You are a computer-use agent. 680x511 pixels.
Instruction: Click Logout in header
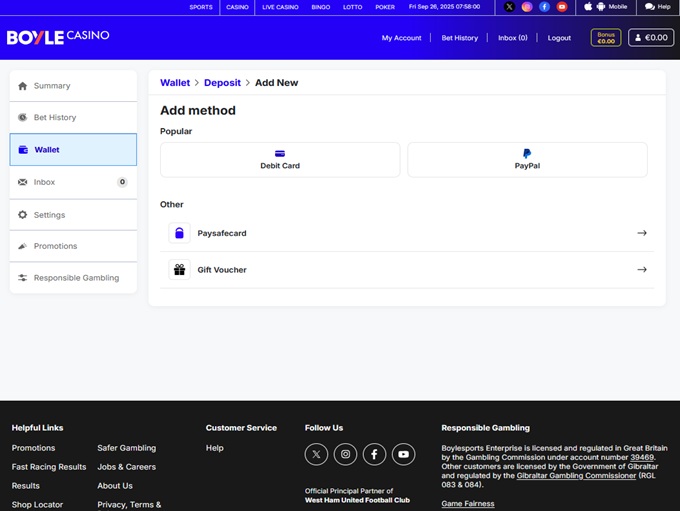(559, 38)
